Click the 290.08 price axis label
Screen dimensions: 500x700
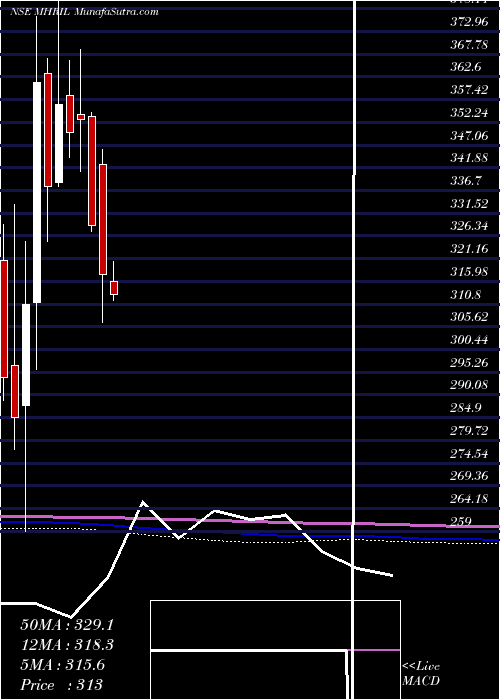pyautogui.click(x=469, y=385)
